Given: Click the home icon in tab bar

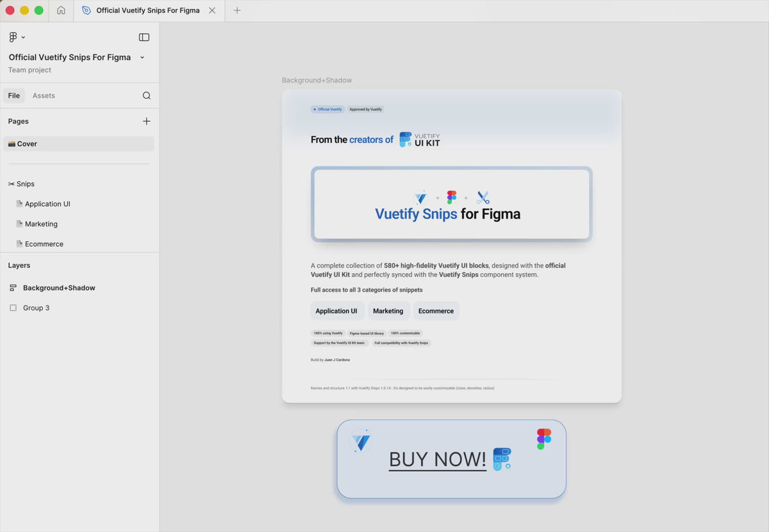Looking at the screenshot, I should click(61, 10).
